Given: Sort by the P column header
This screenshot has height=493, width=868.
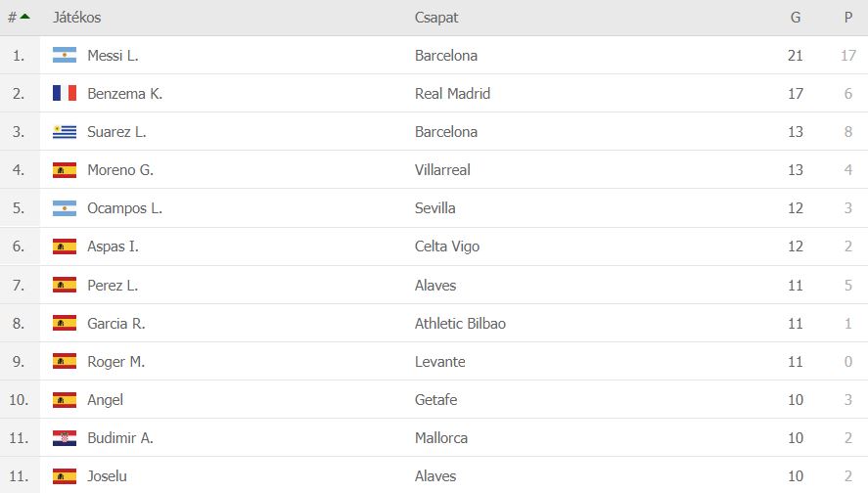Looking at the screenshot, I should pyautogui.click(x=848, y=18).
